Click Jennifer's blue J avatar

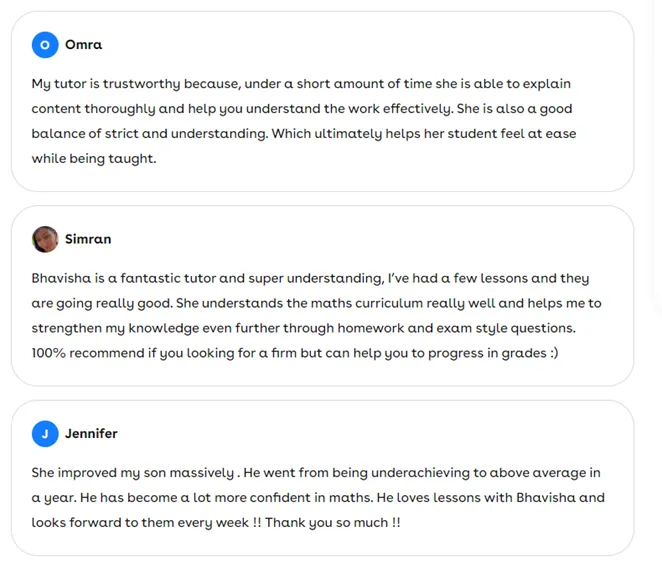coord(45,434)
